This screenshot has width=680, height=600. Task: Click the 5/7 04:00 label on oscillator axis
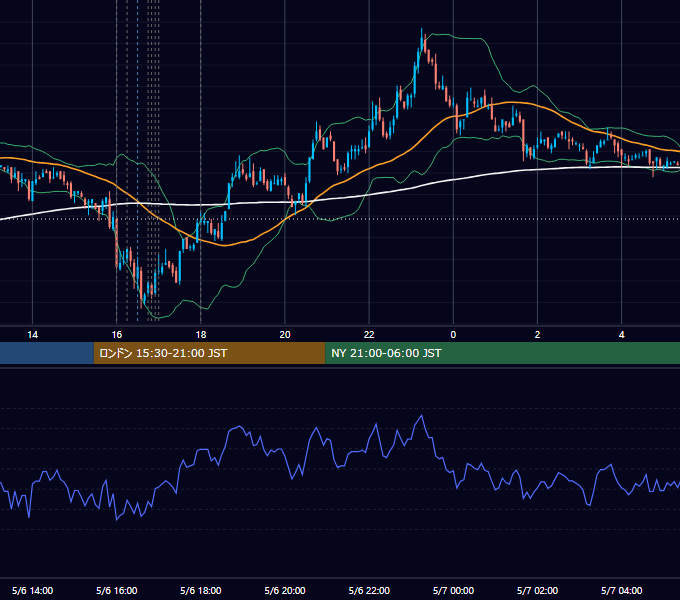621,590
